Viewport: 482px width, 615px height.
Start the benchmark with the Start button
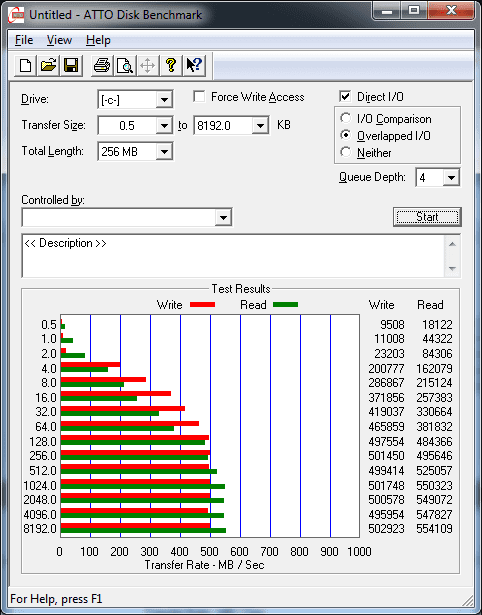427,217
